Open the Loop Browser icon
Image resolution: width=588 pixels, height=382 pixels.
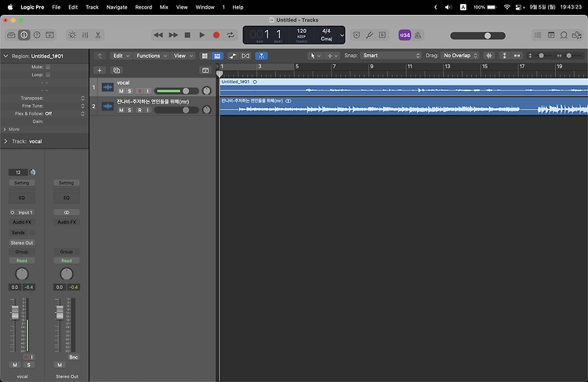coord(564,35)
